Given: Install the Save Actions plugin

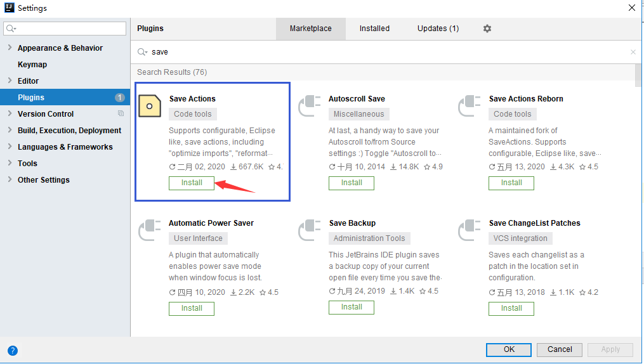Looking at the screenshot, I should pyautogui.click(x=192, y=183).
